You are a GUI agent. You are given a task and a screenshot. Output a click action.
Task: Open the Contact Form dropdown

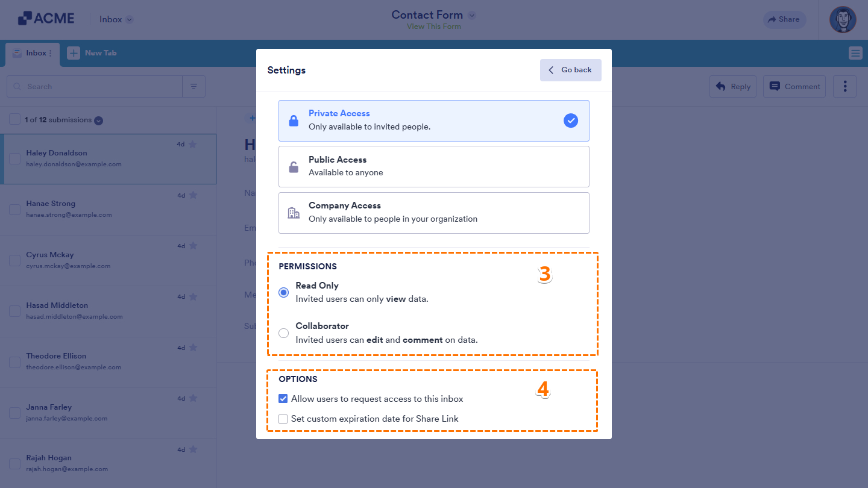tap(472, 14)
